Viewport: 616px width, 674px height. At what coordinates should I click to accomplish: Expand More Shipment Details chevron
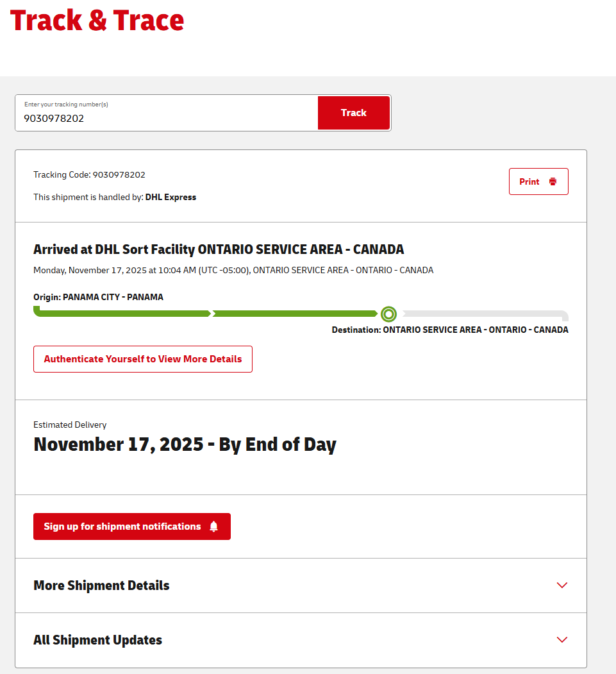[562, 585]
